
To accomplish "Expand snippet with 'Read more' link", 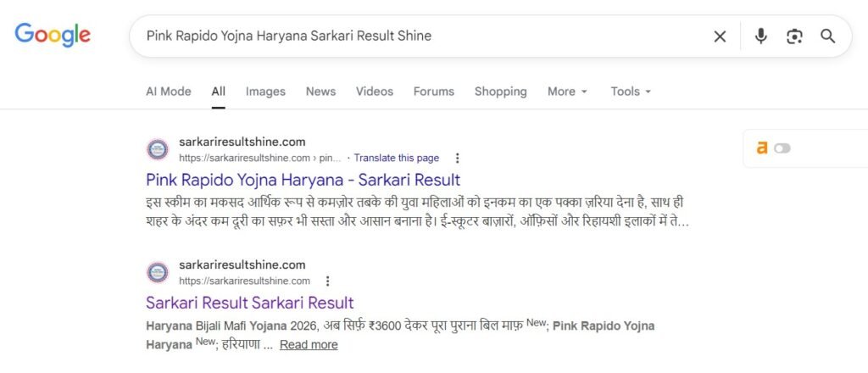I will pos(309,344).
